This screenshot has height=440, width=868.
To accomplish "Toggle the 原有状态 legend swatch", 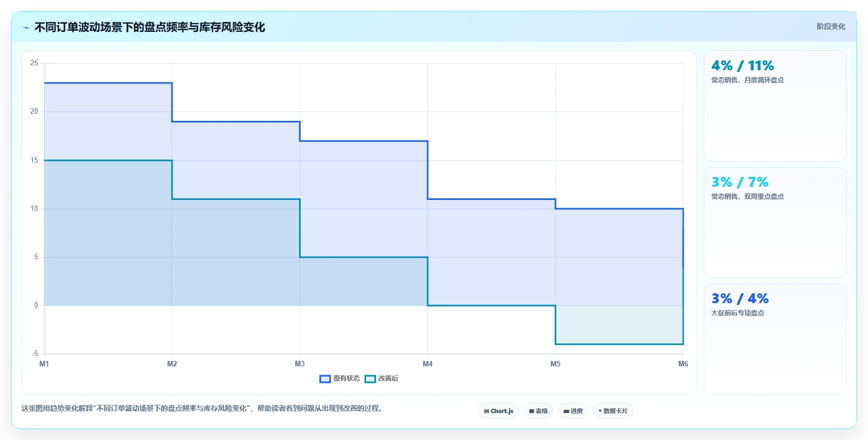I will (325, 378).
